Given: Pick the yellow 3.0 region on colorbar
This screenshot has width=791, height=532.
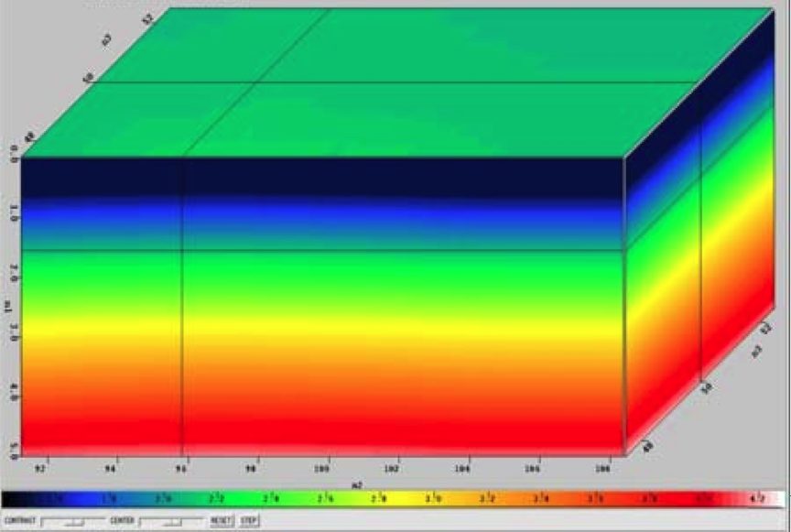Looking at the screenshot, I should [x=430, y=499].
